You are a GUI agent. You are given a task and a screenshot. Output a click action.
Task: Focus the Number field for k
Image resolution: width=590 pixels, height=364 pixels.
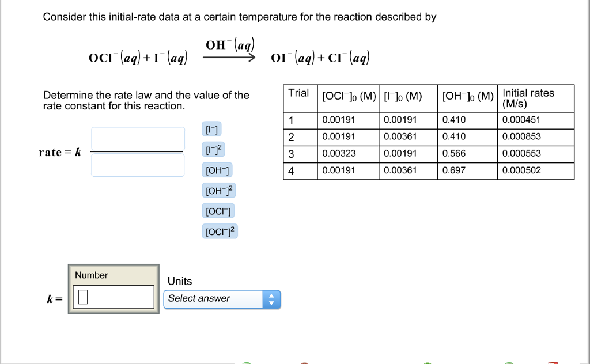pos(114,297)
